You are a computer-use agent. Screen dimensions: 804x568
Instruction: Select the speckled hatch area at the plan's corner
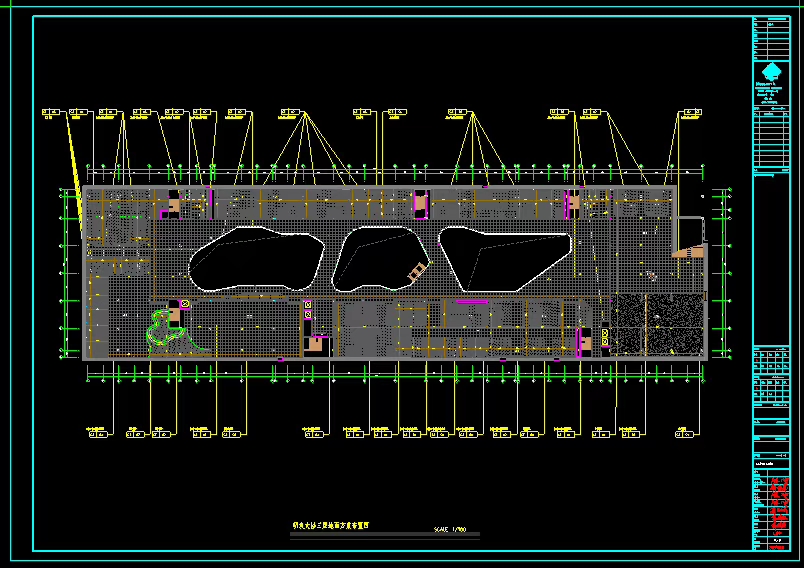tap(658, 324)
